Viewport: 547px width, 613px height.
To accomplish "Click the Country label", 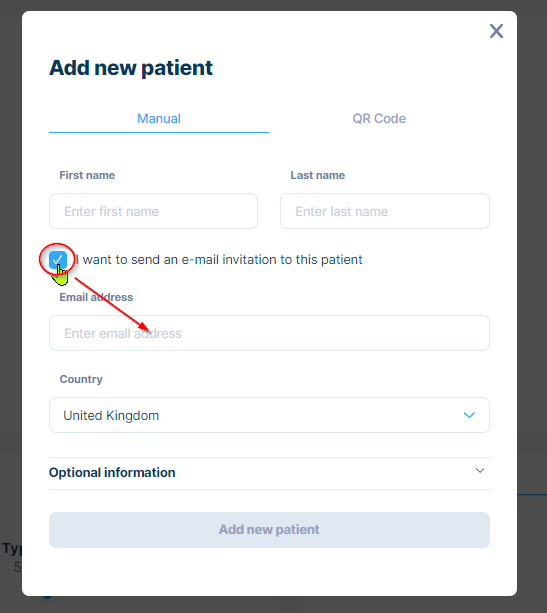I will [81, 379].
